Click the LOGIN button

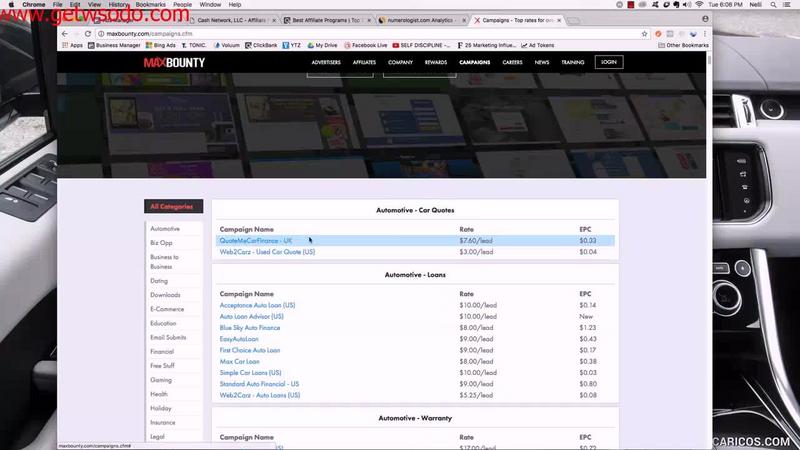(609, 62)
